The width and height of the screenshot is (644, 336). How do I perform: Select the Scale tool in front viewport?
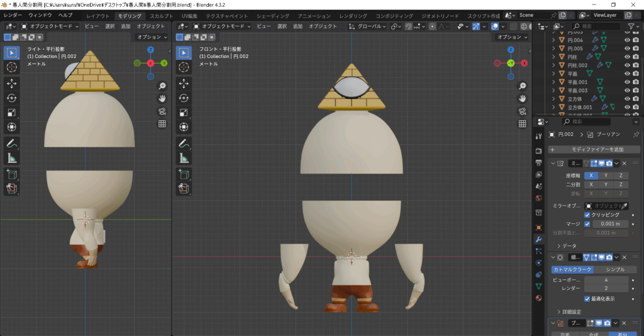[x=184, y=113]
